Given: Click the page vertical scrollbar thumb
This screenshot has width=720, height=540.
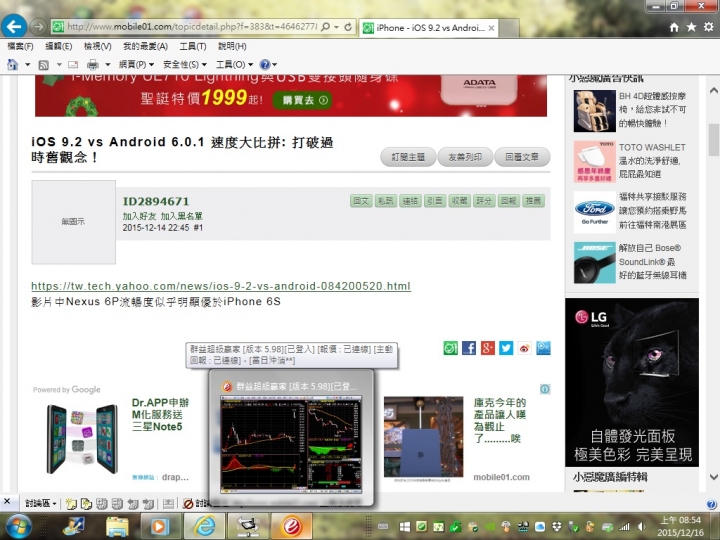Looking at the screenshot, I should pos(713,140).
